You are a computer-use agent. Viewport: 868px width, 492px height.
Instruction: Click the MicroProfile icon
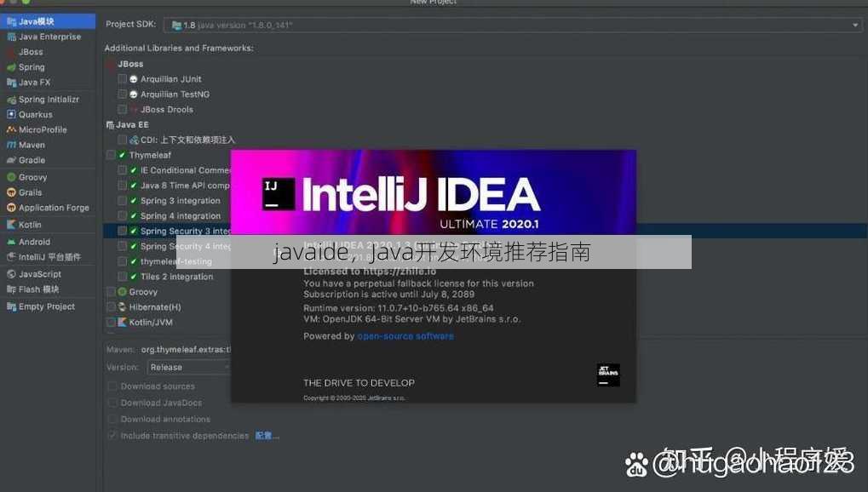[11, 129]
